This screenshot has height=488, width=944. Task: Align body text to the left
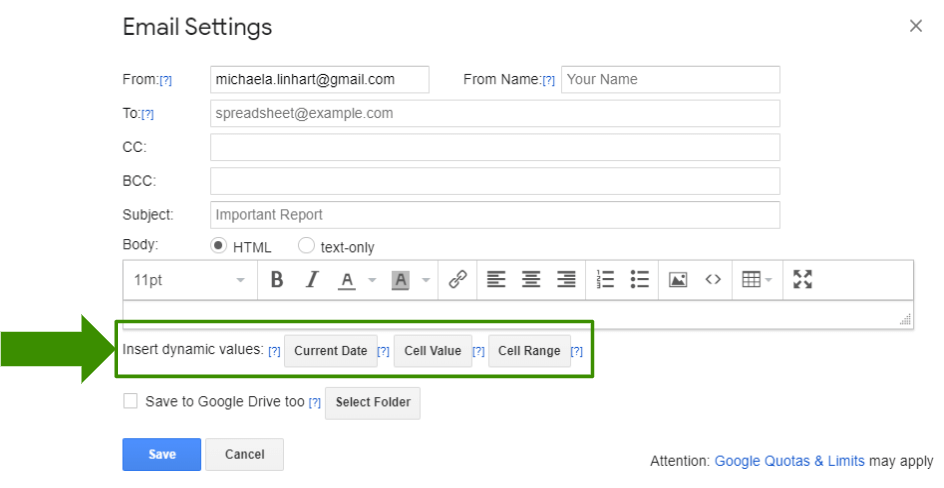496,280
